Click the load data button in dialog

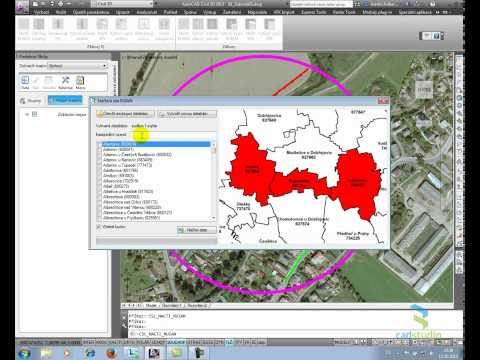[x=196, y=230]
